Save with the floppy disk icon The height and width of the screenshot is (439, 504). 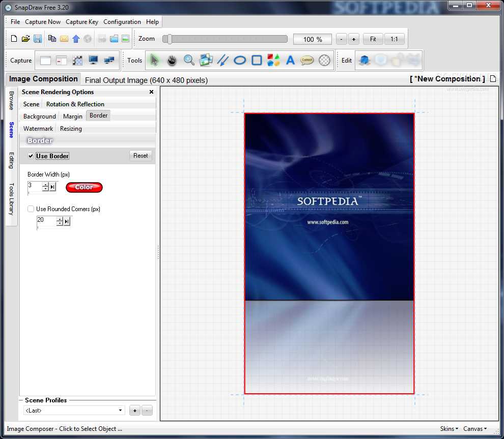[x=38, y=39]
